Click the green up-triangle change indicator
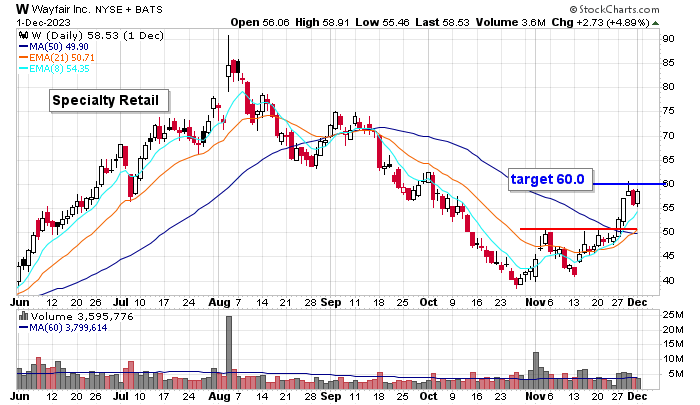The image size is (700, 405). [655, 23]
